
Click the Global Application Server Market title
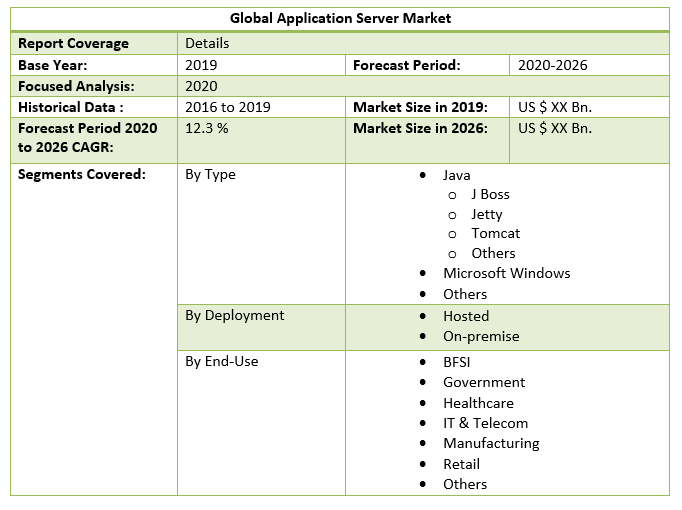click(x=340, y=18)
